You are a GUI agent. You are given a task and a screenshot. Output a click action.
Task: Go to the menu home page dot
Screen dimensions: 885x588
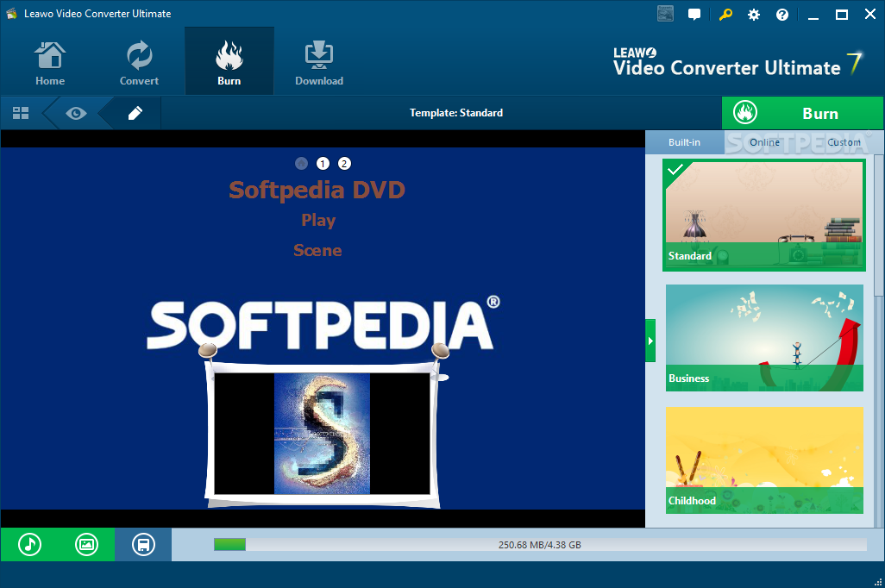[301, 164]
